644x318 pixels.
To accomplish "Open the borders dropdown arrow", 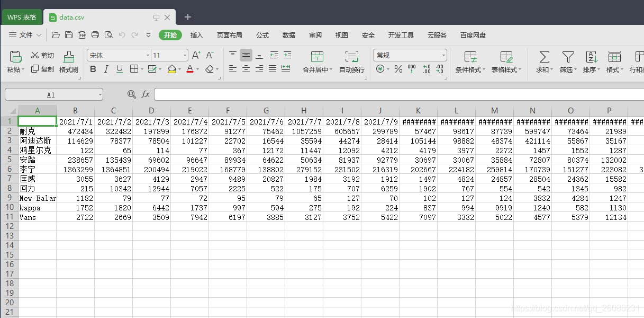I will click(141, 69).
